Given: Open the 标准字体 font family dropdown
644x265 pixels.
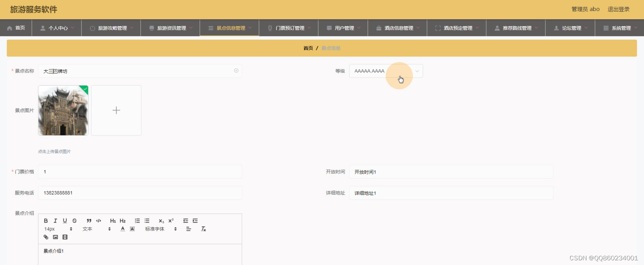Looking at the screenshot, I should pyautogui.click(x=161, y=229).
